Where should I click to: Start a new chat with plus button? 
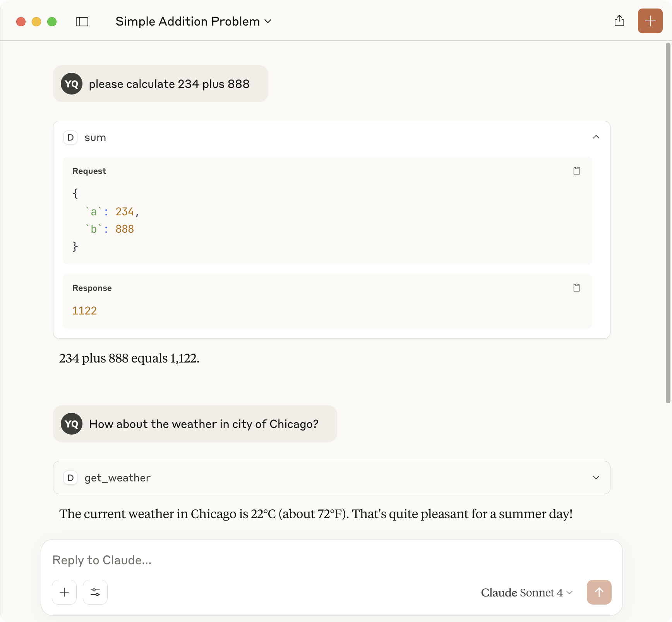(x=650, y=21)
